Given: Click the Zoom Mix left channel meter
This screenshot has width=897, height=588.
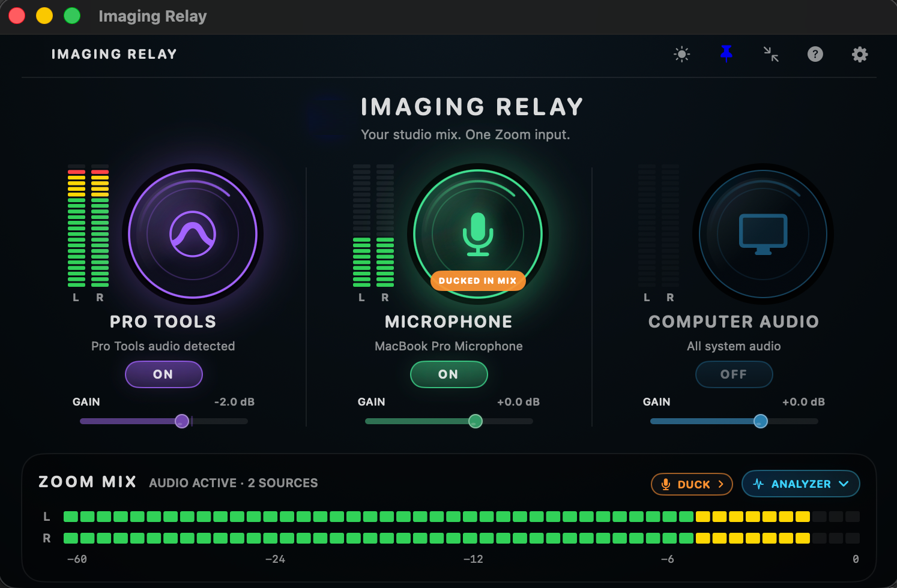Looking at the screenshot, I should [x=462, y=517].
